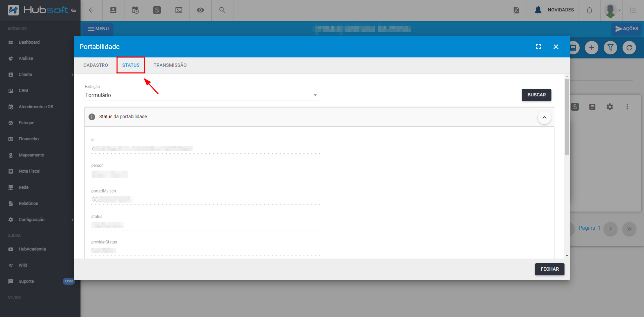Screen dimensions: 644x317
Task: Click the info icon beside Status da portabilidade
Action: pyautogui.click(x=92, y=117)
